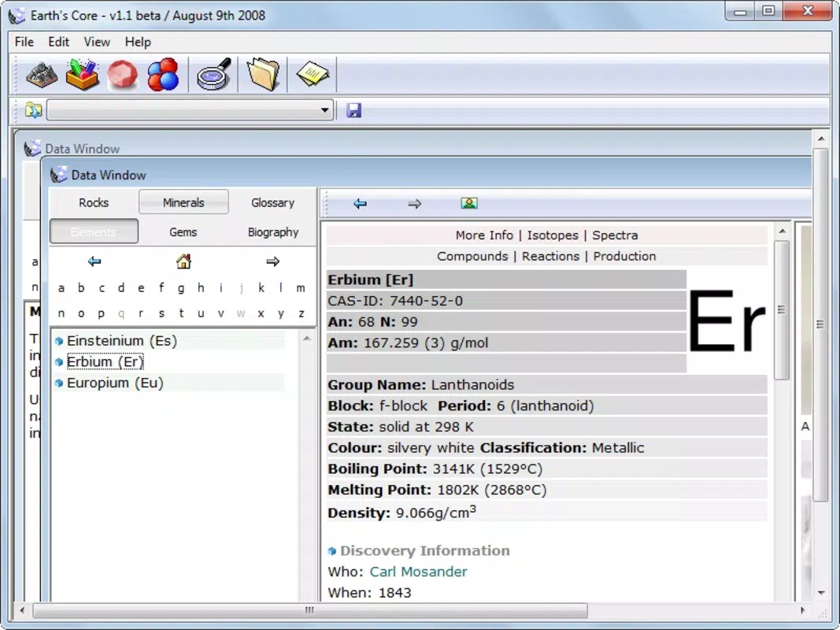
Task: Click the 'Erbium [Er]' heading text
Action: (x=370, y=280)
